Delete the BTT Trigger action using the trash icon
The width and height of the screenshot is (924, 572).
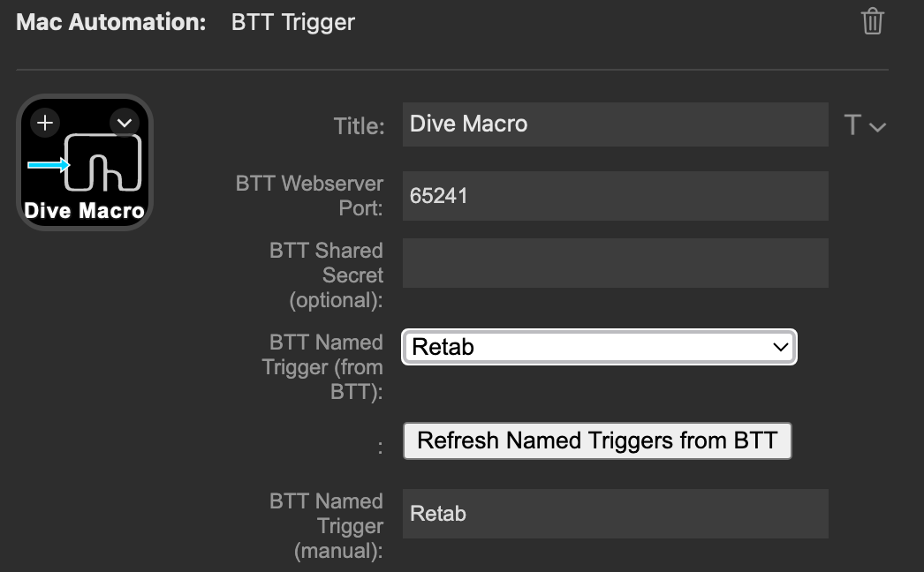tap(872, 21)
